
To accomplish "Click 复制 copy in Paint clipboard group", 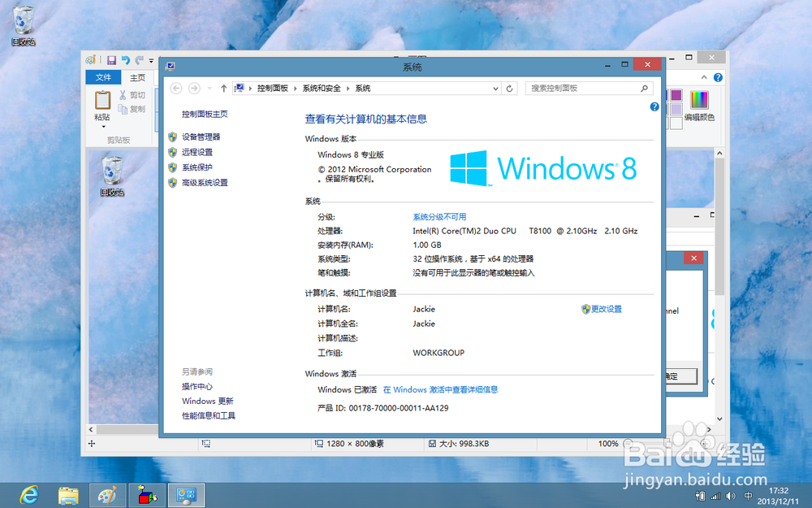I will (x=132, y=109).
